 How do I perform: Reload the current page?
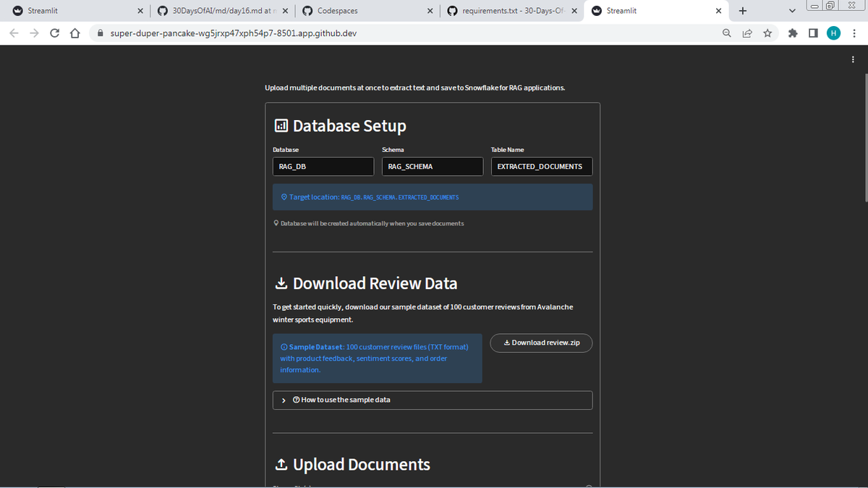54,33
